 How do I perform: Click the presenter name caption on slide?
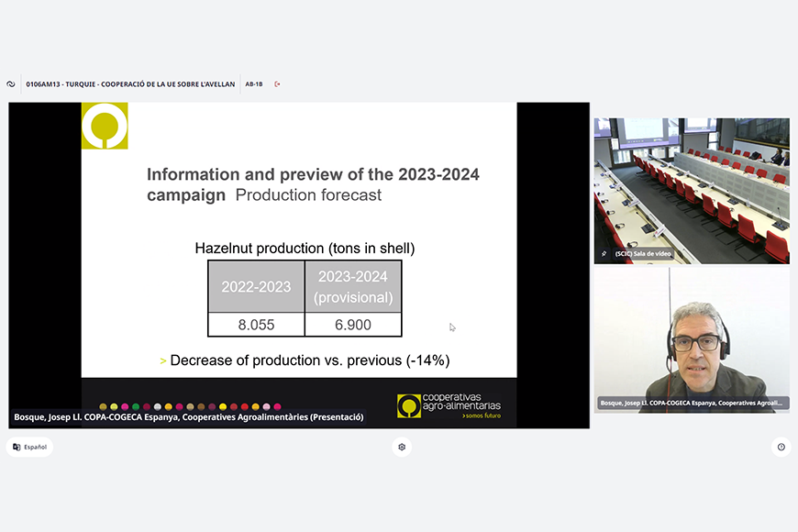[x=188, y=417]
